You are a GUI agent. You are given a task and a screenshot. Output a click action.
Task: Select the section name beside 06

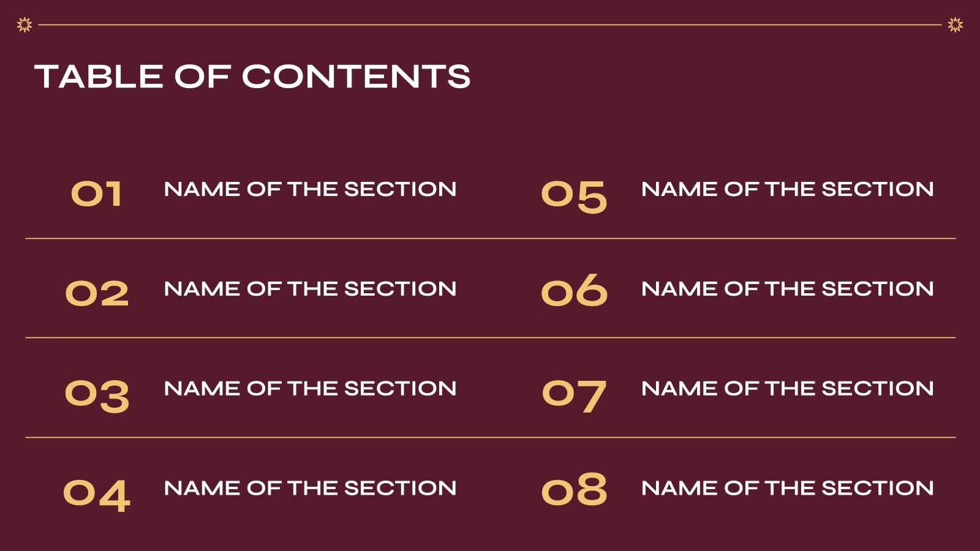click(787, 289)
